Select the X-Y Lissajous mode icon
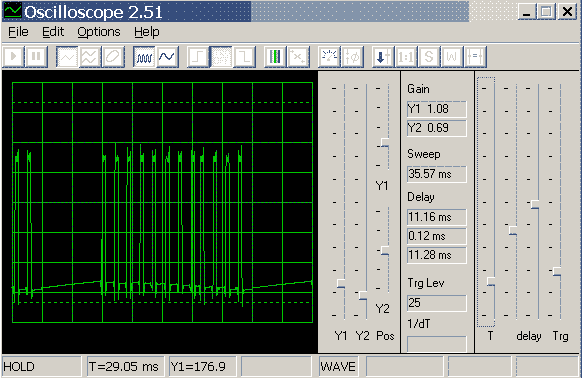 click(112, 57)
